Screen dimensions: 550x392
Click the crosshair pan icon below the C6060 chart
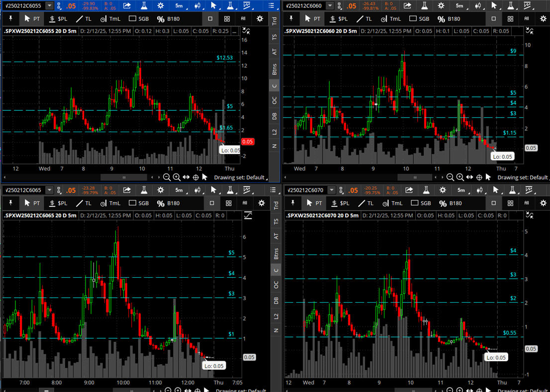479,177
